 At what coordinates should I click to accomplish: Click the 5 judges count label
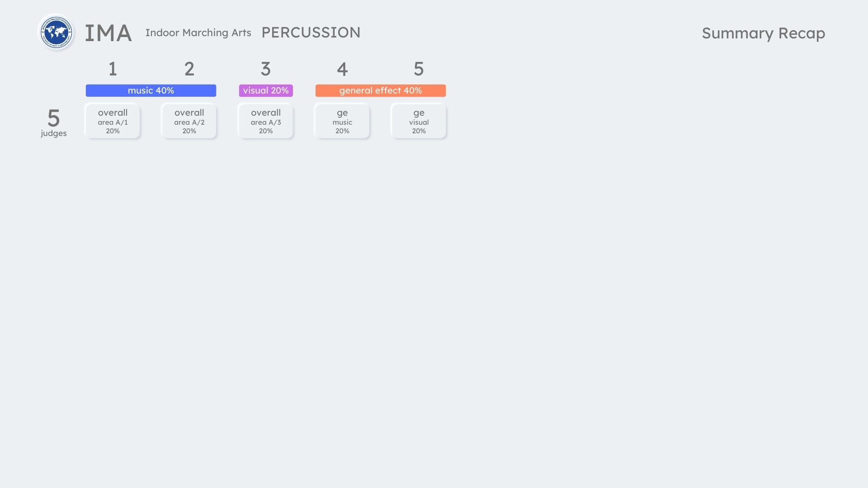pyautogui.click(x=54, y=118)
